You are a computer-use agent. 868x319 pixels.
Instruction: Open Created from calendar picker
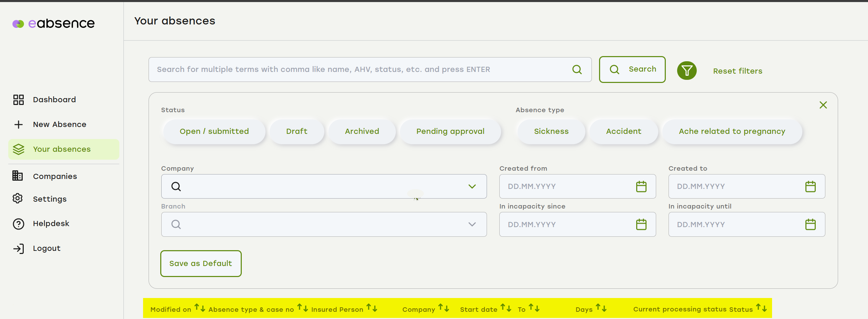coord(641,187)
